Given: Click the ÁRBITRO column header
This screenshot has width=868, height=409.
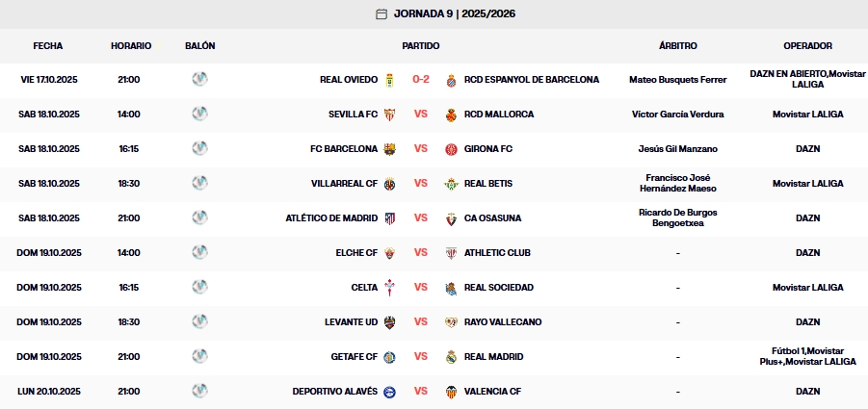Looking at the screenshot, I should click(x=677, y=45).
